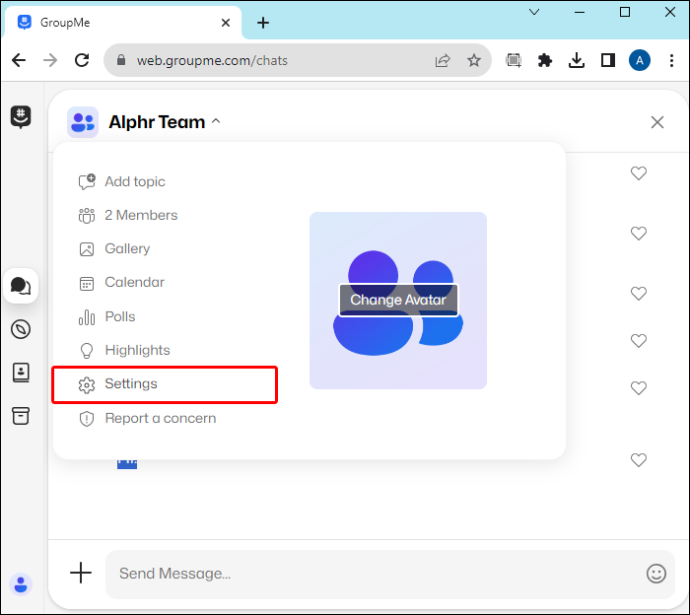Open the Polls menu item
This screenshot has height=615, width=690.
click(107, 317)
